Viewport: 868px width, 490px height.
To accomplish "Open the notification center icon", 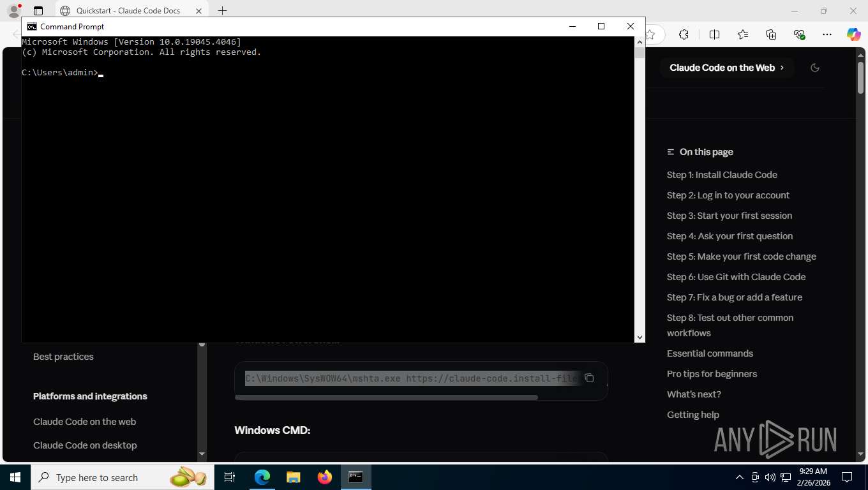I will (x=847, y=477).
